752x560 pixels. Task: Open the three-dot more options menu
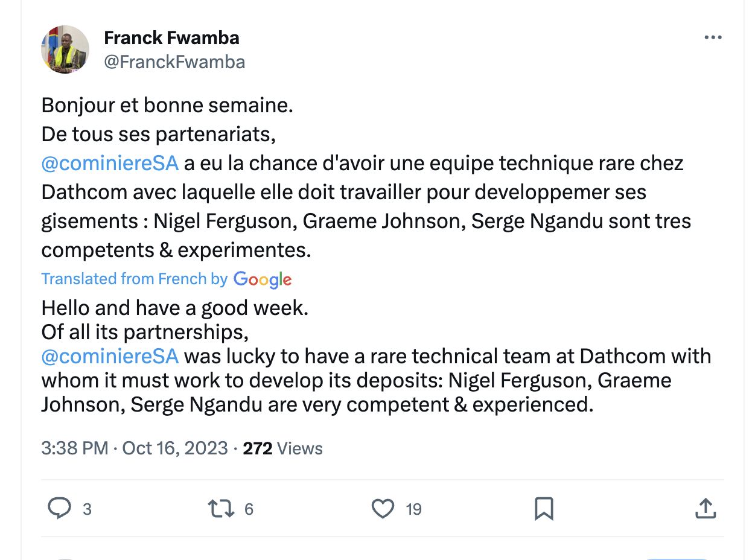coord(713,38)
